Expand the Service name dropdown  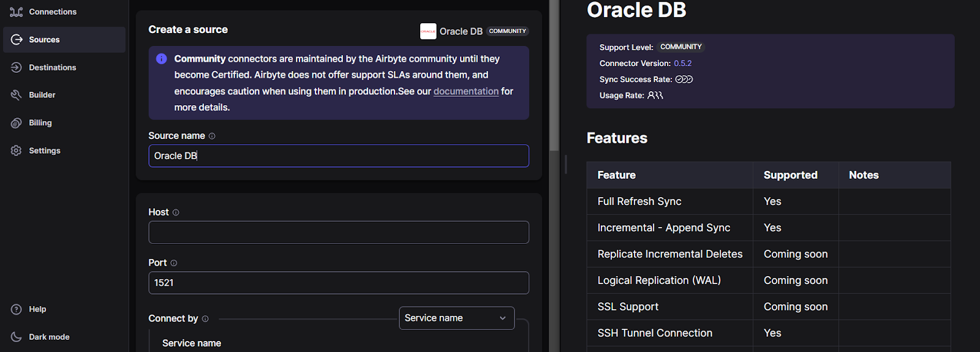(x=457, y=318)
